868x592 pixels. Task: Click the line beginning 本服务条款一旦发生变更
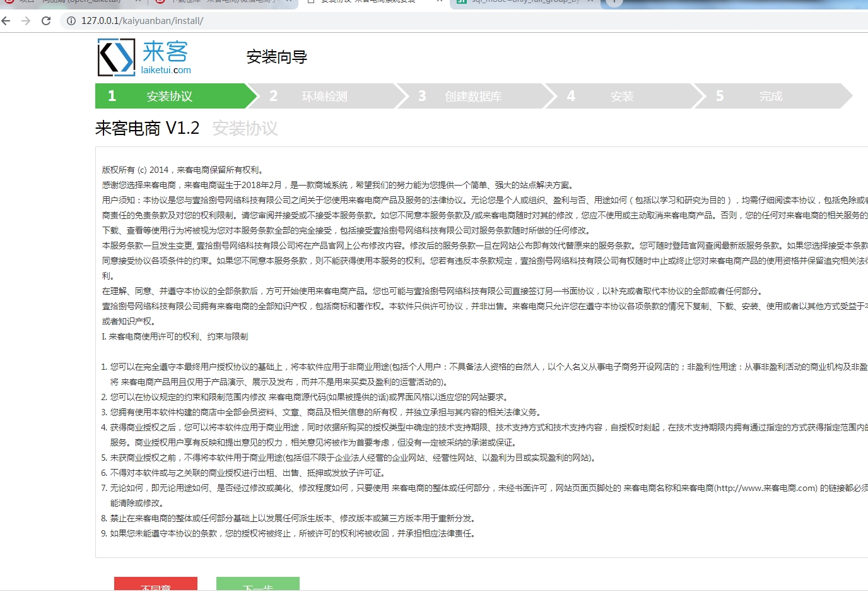[x=485, y=246]
